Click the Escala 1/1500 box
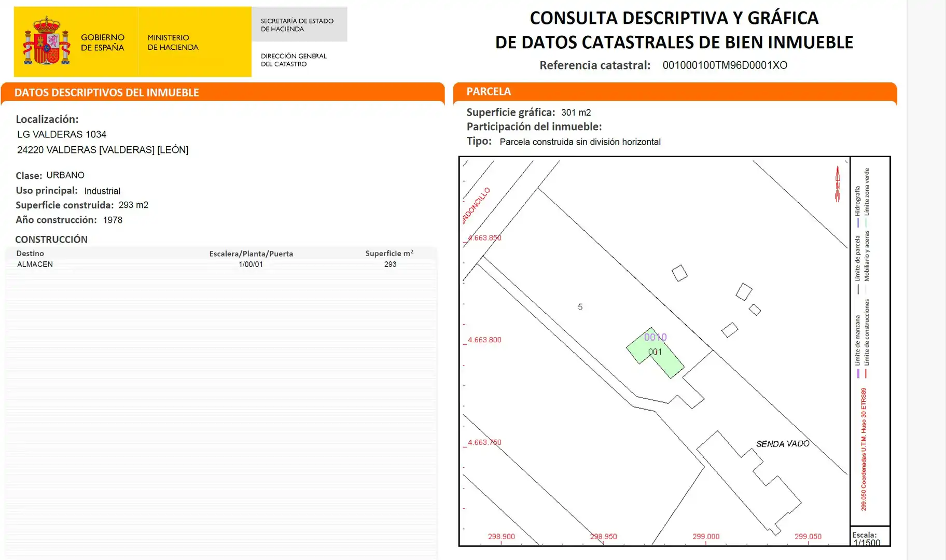Image resolution: width=946 pixels, height=560 pixels. [x=870, y=537]
